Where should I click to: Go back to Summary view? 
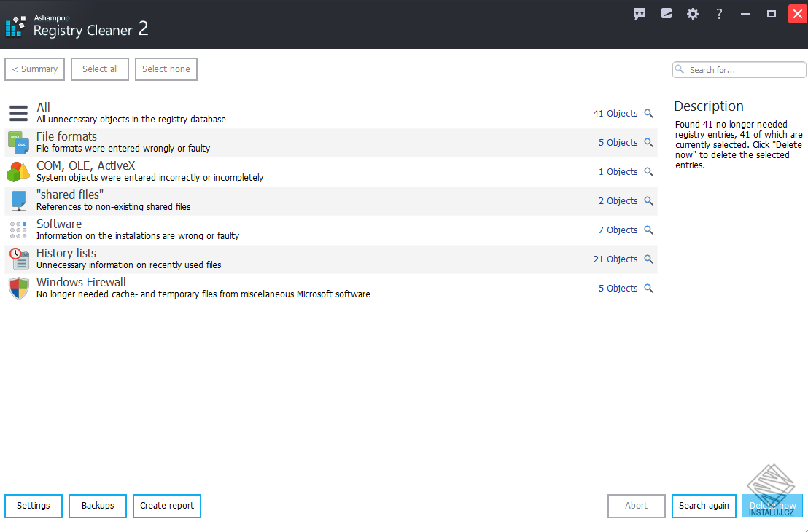tap(34, 69)
